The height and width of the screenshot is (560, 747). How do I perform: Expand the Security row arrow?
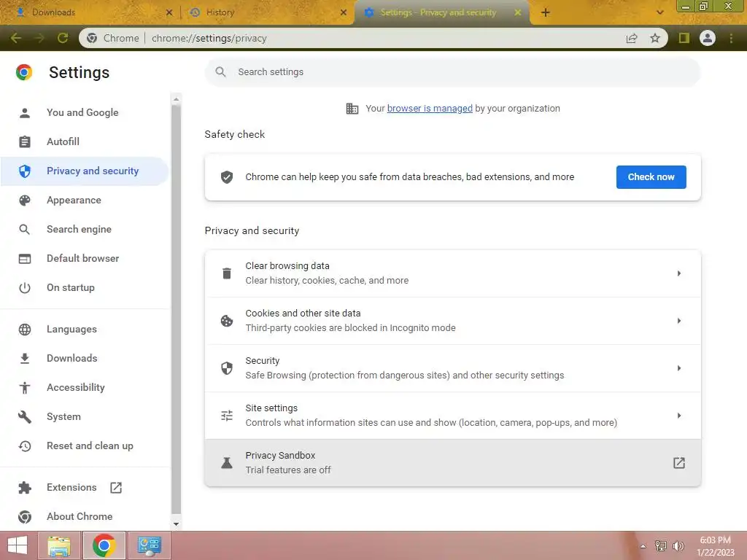click(x=679, y=368)
